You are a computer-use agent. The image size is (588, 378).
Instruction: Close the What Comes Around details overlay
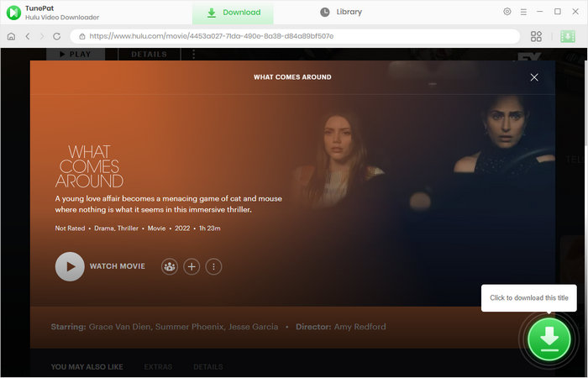(x=534, y=77)
